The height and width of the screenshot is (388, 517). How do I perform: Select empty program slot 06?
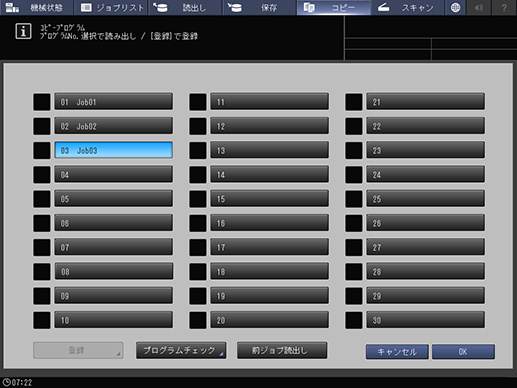click(x=113, y=223)
